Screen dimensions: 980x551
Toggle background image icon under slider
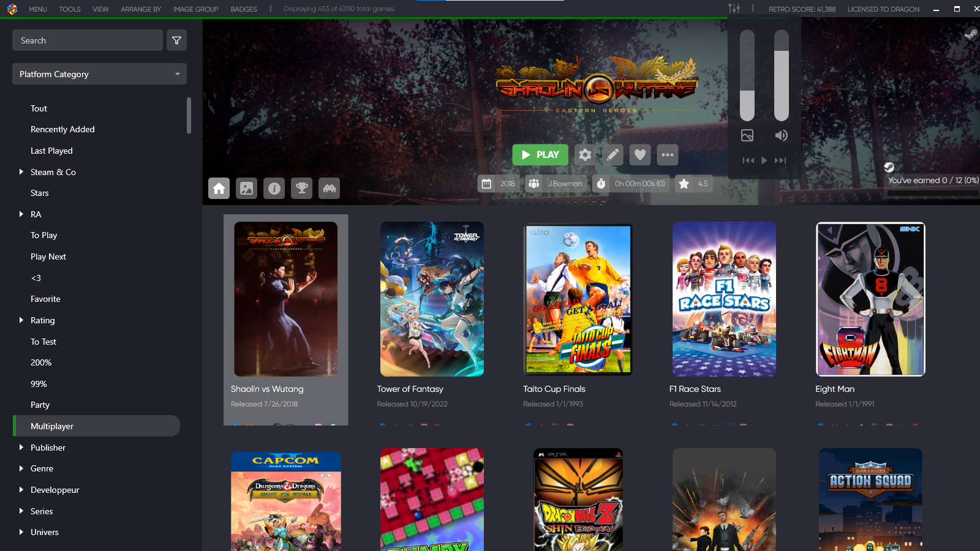click(x=747, y=135)
